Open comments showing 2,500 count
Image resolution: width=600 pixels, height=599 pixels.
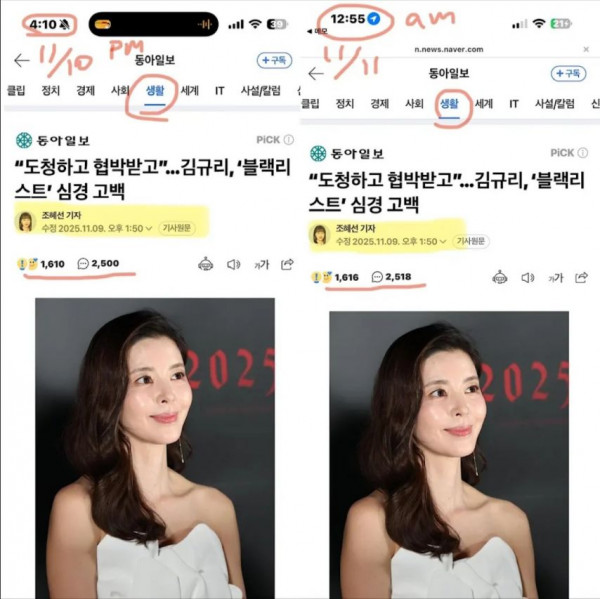coord(98,263)
